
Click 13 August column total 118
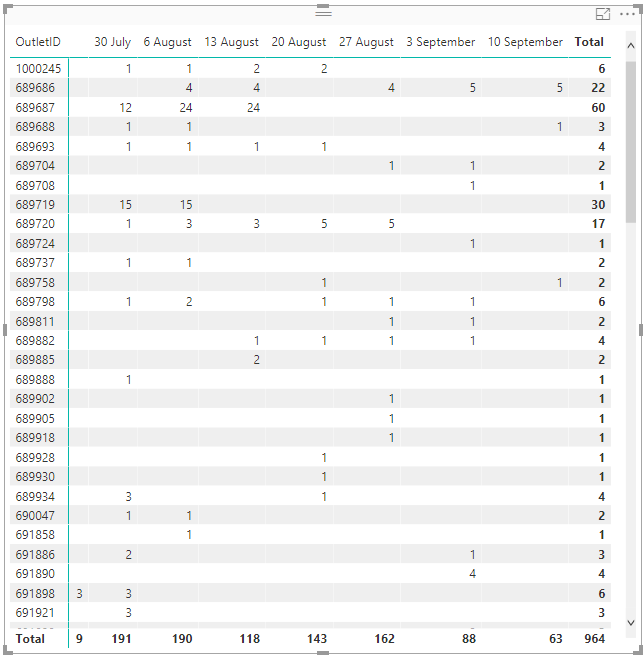click(250, 639)
